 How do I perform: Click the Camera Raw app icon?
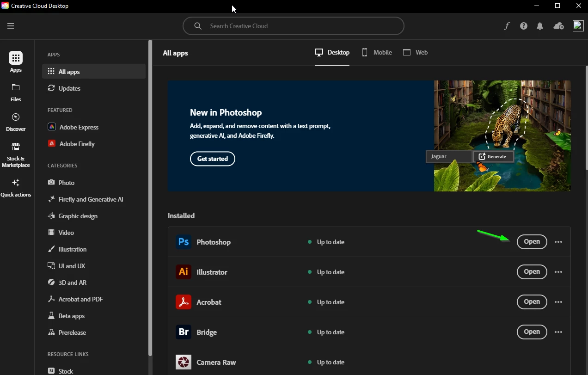pyautogui.click(x=184, y=362)
